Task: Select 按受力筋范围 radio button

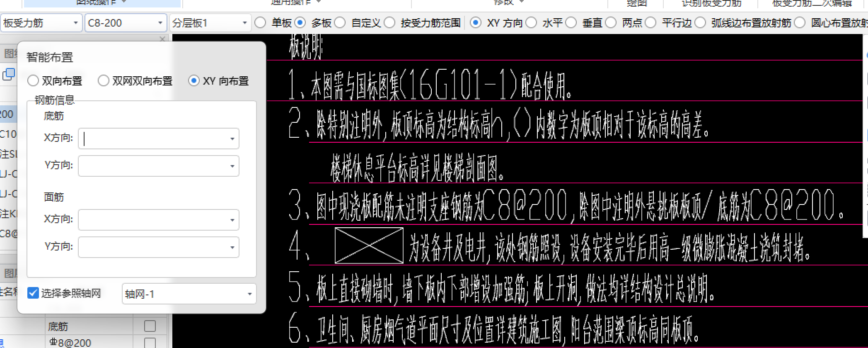Action: tap(389, 23)
